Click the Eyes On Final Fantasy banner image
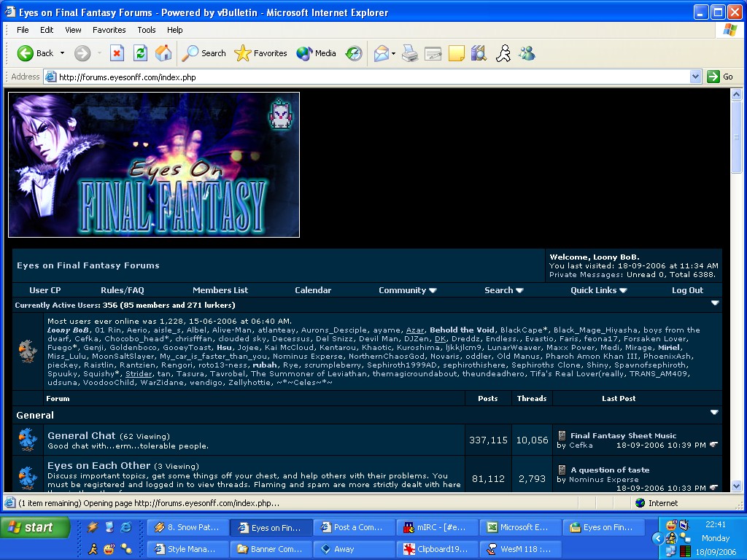This screenshot has width=747, height=560. tap(154, 165)
